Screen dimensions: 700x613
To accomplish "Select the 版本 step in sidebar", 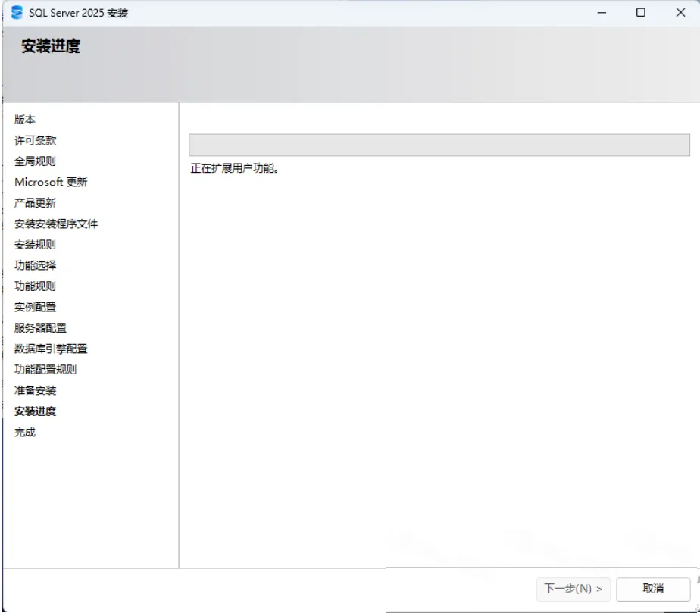I will (24, 120).
